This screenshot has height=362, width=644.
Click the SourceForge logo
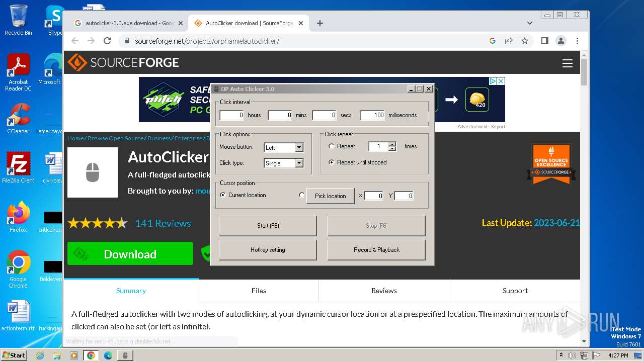point(123,62)
